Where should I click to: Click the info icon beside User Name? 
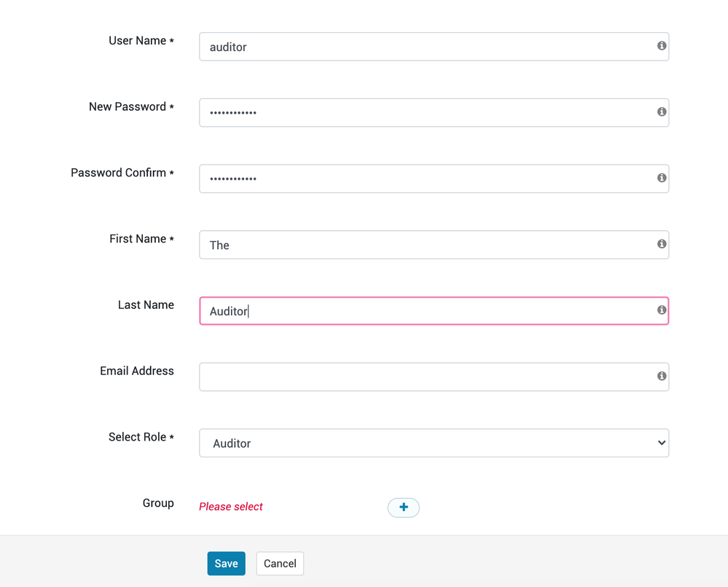point(662,46)
